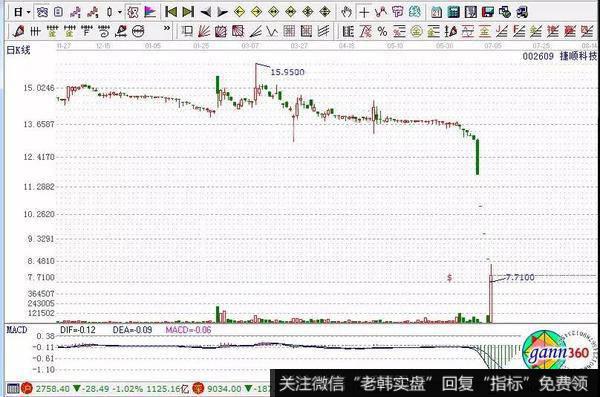Click the circle tool icon
The height and width of the screenshot is (397, 600).
click(x=138, y=31)
